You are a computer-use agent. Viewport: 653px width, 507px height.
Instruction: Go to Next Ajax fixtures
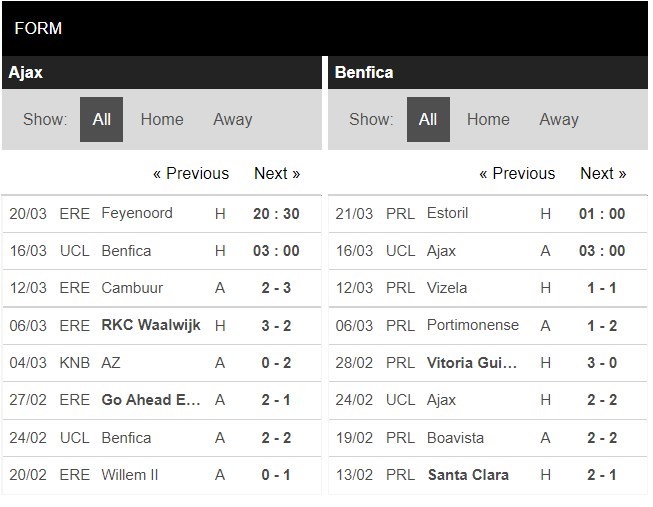pos(277,173)
